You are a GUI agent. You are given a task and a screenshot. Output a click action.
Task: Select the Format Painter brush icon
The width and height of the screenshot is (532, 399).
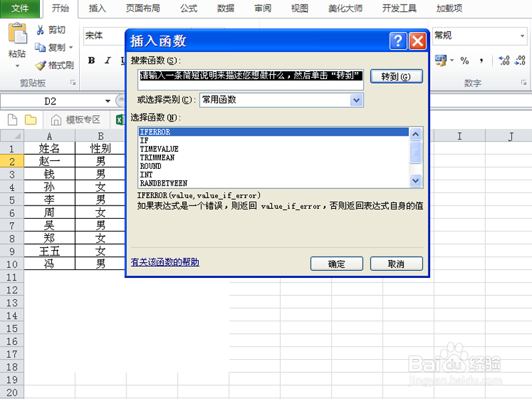pos(41,65)
